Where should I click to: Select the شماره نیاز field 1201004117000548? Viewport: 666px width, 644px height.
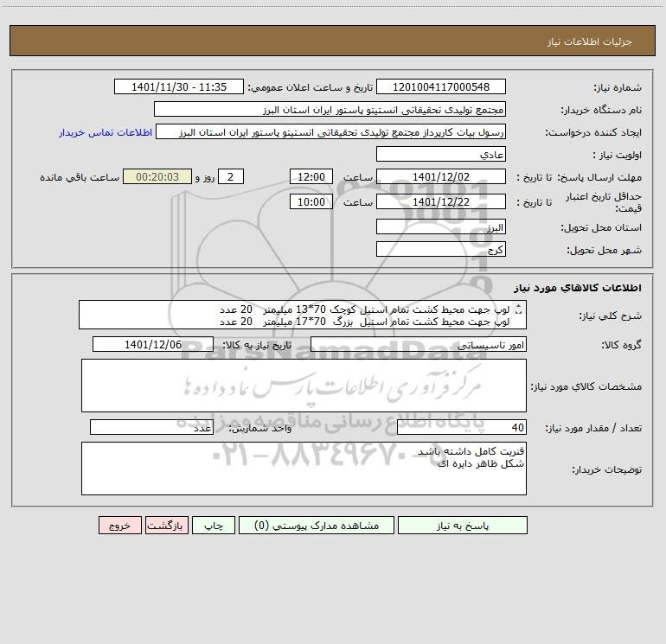tap(441, 86)
